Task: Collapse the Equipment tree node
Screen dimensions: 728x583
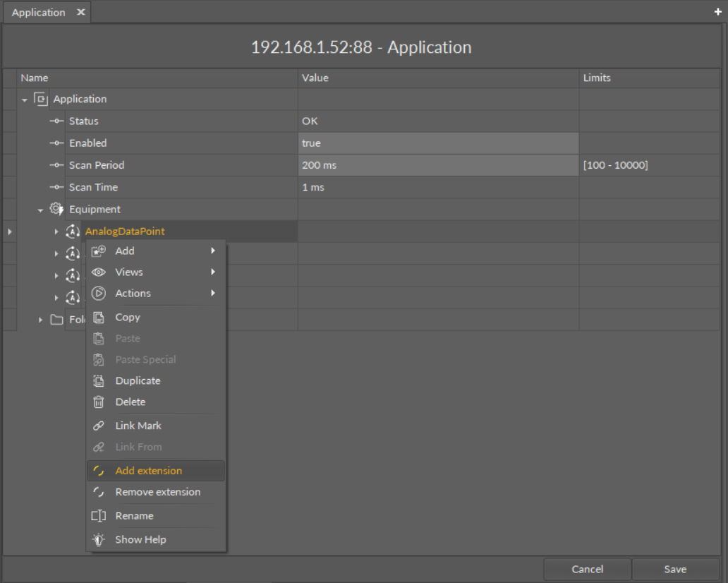Action: 40,210
